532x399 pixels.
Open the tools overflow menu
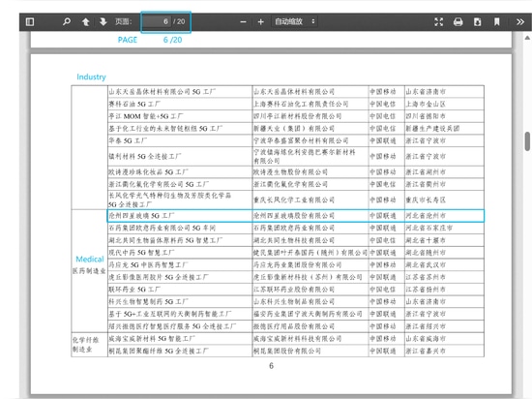520,22
